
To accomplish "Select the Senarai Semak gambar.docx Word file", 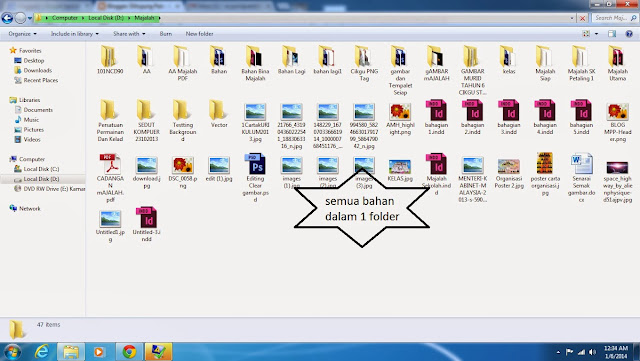I will click(x=581, y=178).
